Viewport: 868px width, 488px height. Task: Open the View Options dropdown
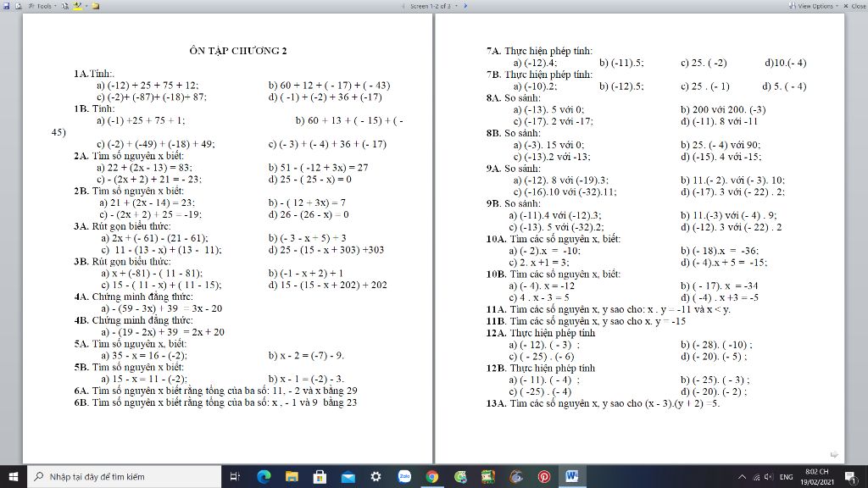pos(813,6)
